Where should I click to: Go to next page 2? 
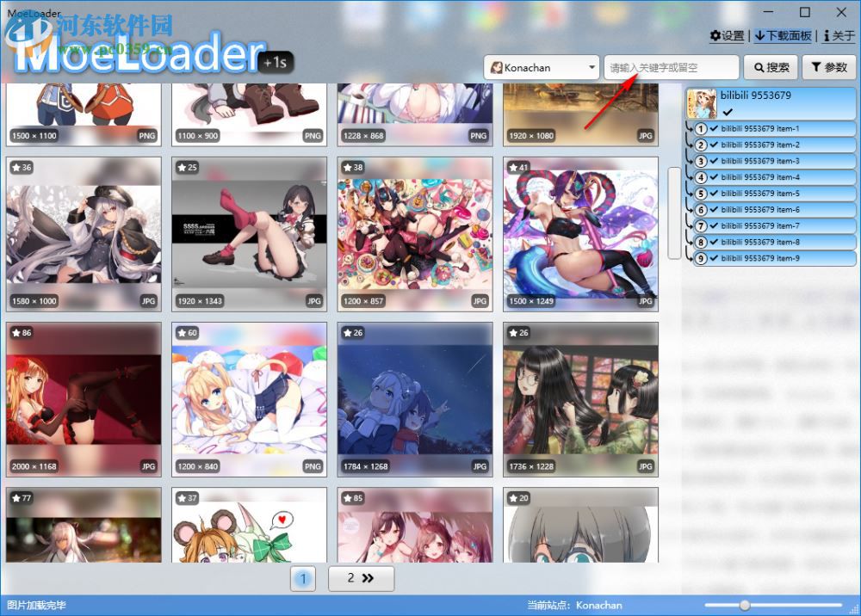(x=361, y=578)
